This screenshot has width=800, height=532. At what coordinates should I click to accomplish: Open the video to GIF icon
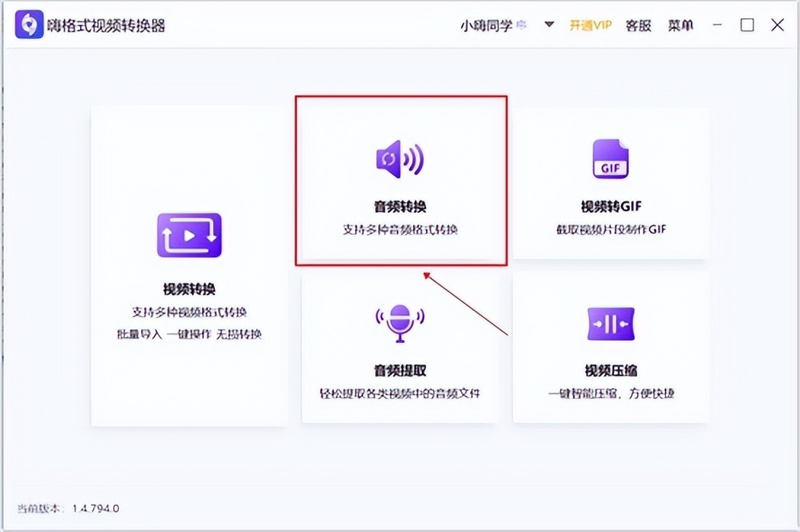click(611, 159)
